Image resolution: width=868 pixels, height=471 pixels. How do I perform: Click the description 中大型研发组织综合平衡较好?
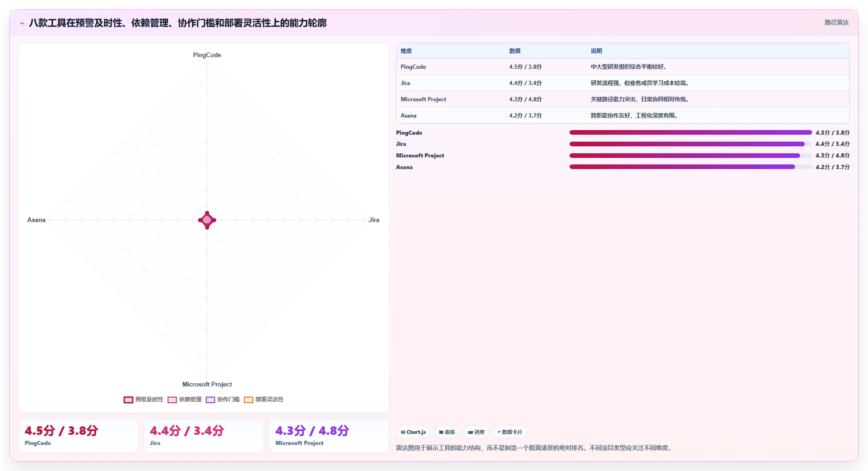coord(629,67)
